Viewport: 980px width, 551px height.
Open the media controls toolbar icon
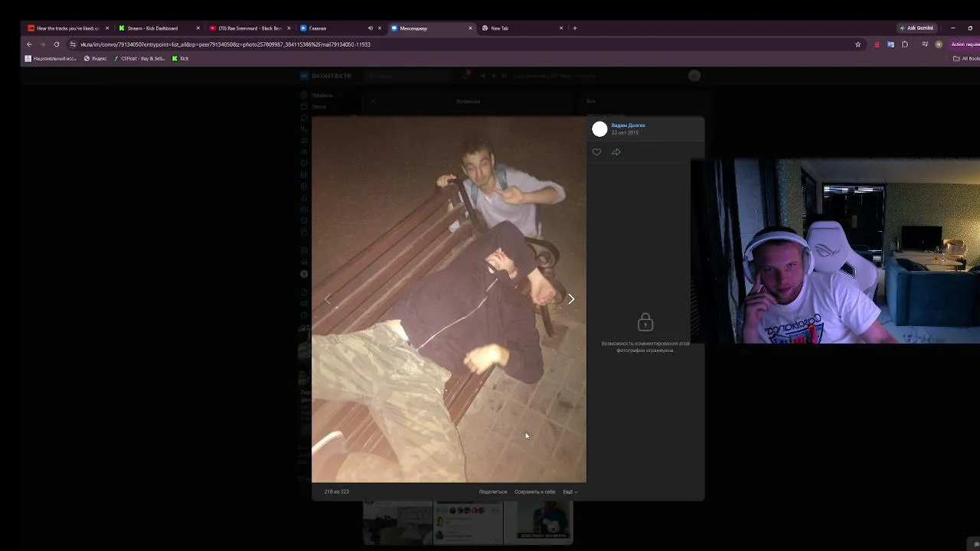click(x=925, y=44)
